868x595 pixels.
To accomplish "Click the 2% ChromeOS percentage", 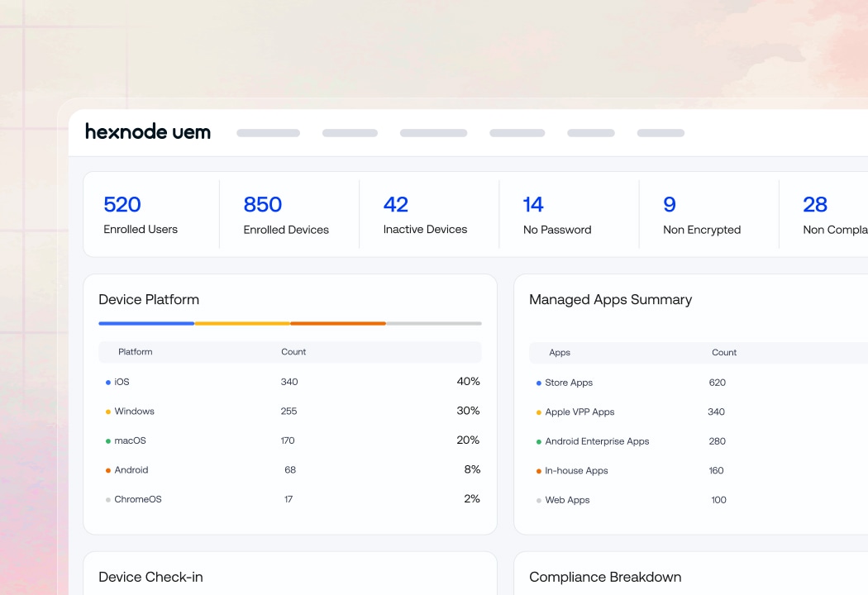I will 472,498.
